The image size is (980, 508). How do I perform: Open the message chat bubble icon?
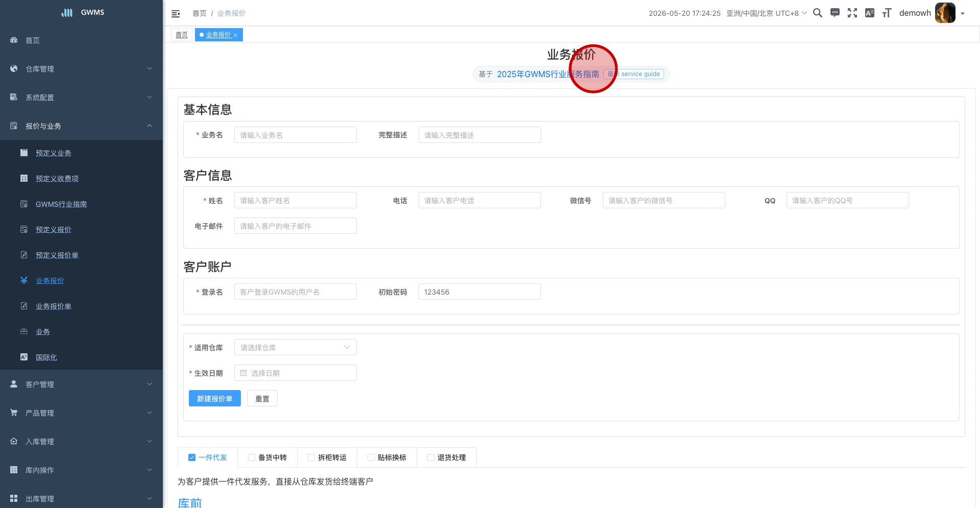click(x=835, y=13)
